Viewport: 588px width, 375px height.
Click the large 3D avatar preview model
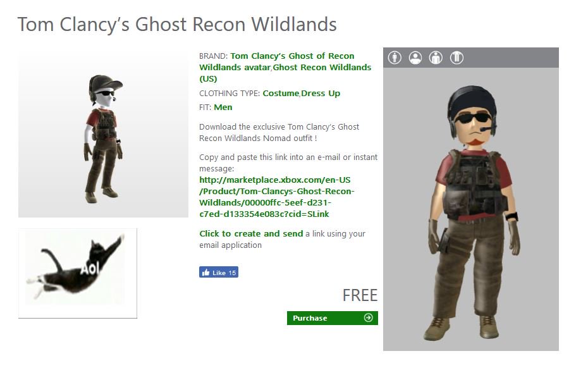coord(471,214)
